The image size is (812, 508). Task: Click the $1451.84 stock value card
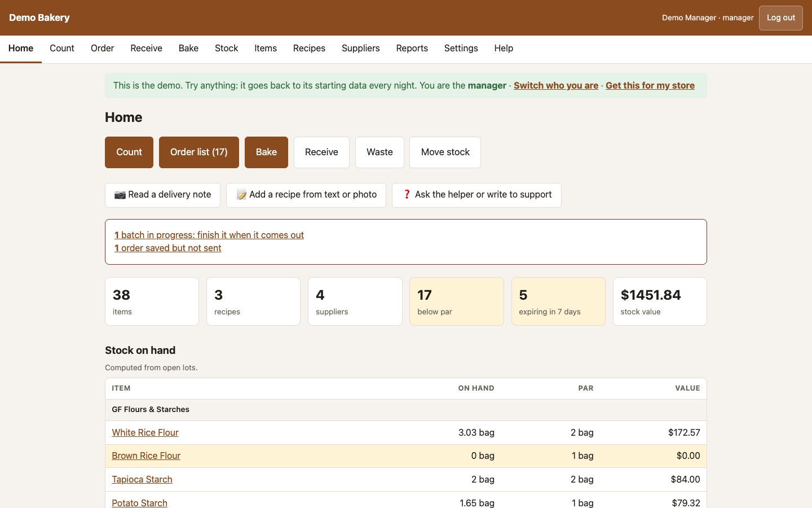660,301
